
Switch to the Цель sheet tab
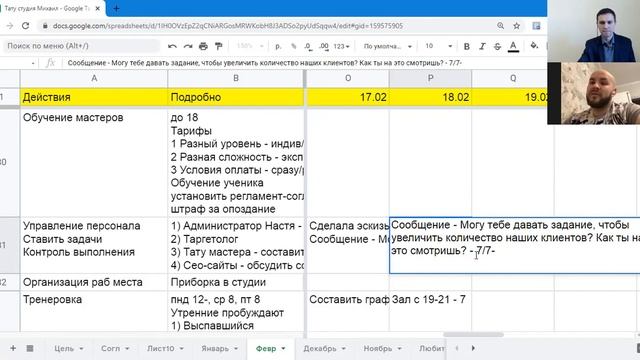pos(64,349)
